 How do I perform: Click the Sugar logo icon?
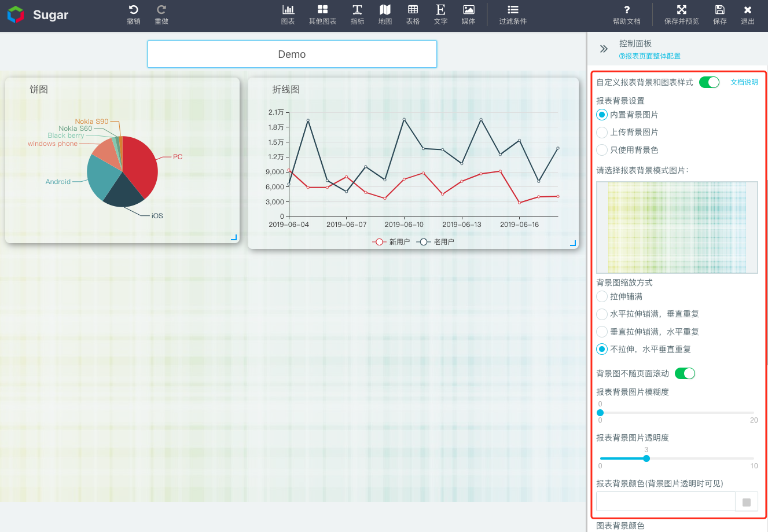click(16, 14)
